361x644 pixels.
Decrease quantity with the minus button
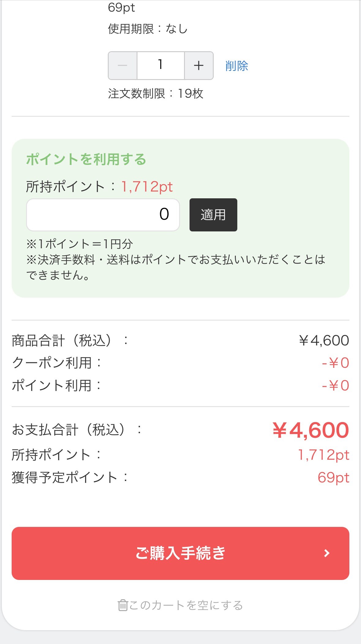tap(122, 66)
